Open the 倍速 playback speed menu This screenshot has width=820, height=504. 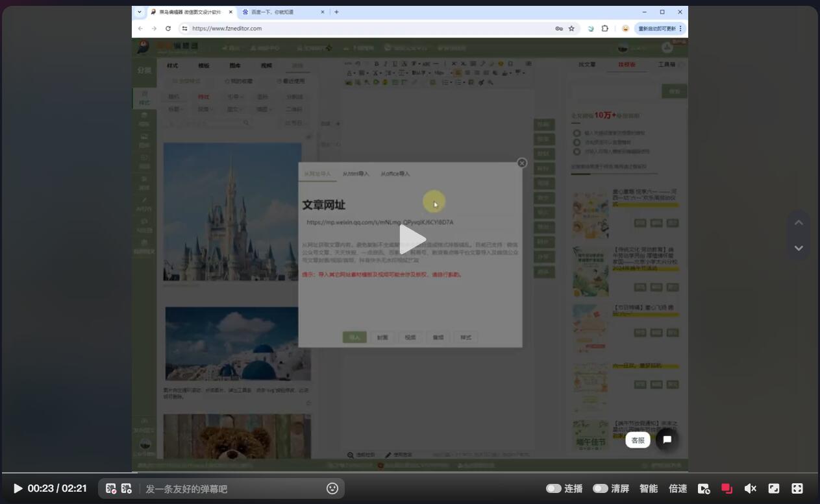click(x=678, y=488)
